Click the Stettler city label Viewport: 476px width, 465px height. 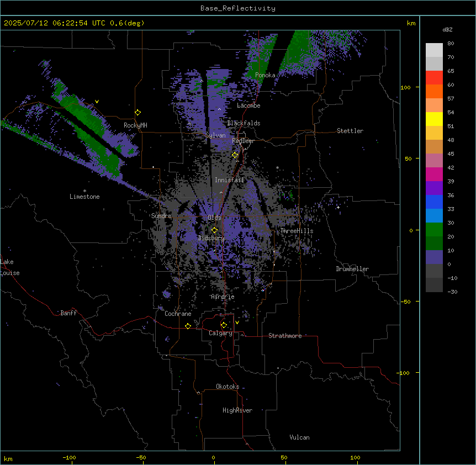(350, 131)
